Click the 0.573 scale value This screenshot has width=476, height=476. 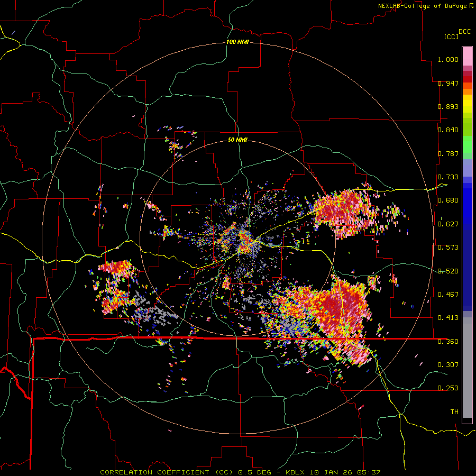click(x=448, y=247)
